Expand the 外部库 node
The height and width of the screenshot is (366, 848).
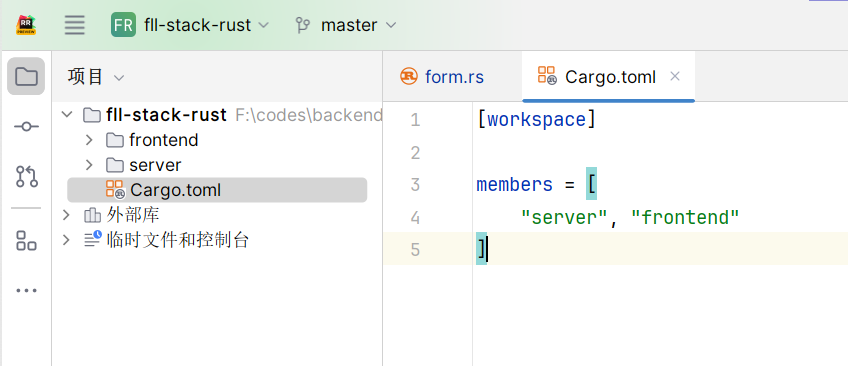click(67, 215)
